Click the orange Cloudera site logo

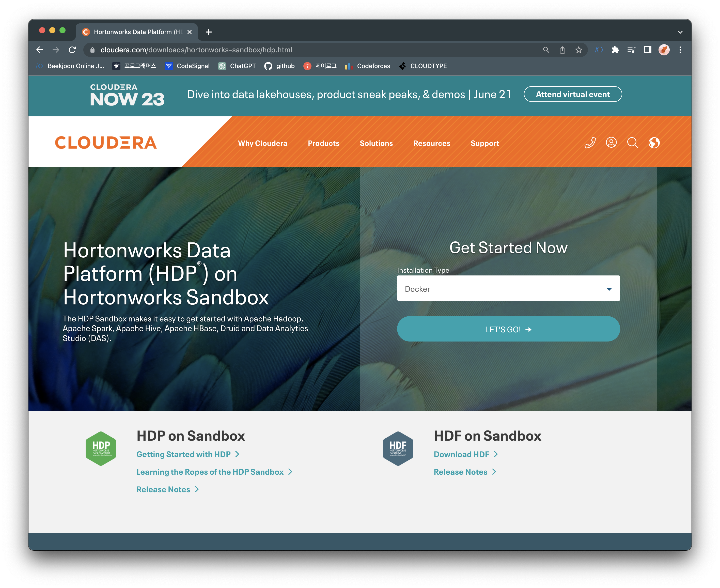106,143
